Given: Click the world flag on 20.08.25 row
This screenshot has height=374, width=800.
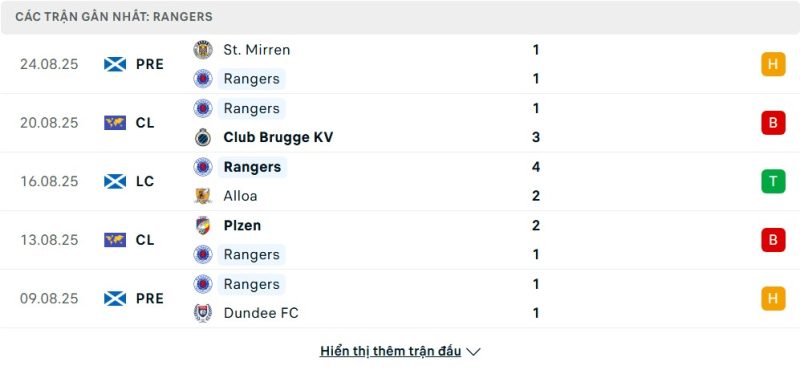Looking at the screenshot, I should (x=115, y=123).
